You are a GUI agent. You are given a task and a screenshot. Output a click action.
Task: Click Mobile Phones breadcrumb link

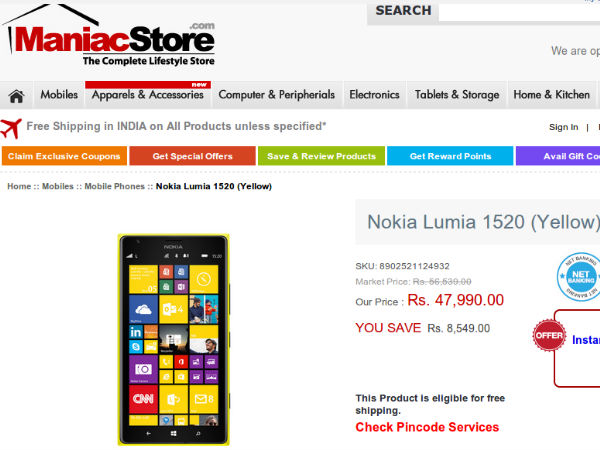pos(114,186)
